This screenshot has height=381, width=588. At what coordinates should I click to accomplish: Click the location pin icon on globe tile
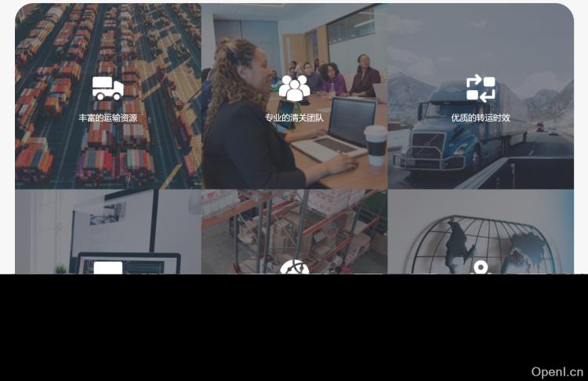coord(481,268)
